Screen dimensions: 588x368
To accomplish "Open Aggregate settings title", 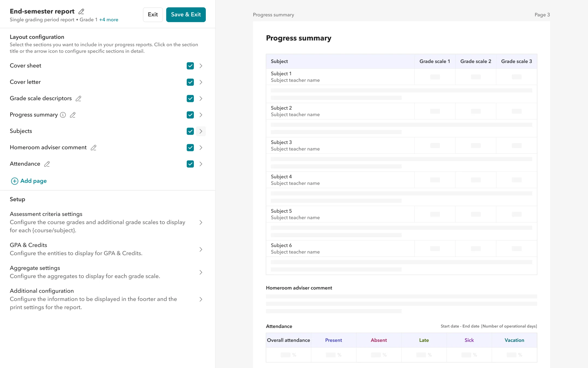I will coord(35,268).
